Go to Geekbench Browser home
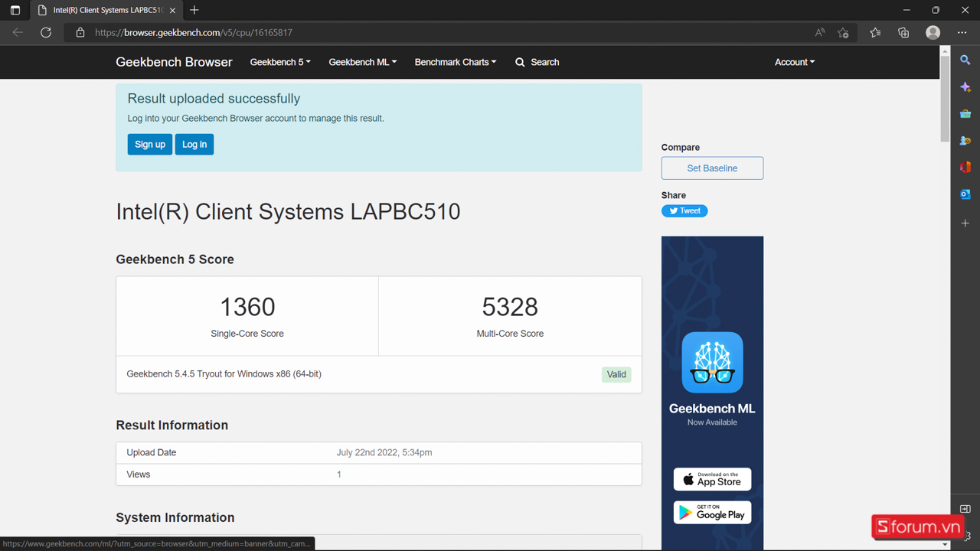The height and width of the screenshot is (551, 980). coord(174,62)
